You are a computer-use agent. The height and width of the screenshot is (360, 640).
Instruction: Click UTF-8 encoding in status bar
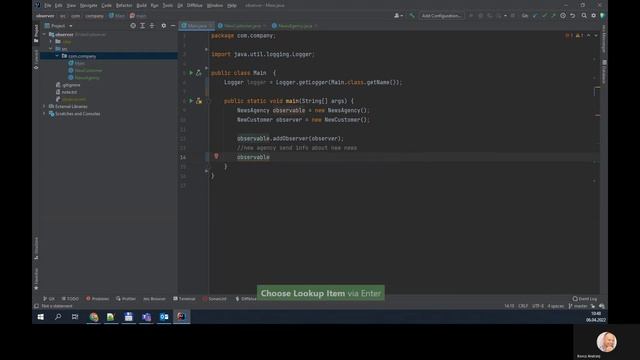[538, 306]
